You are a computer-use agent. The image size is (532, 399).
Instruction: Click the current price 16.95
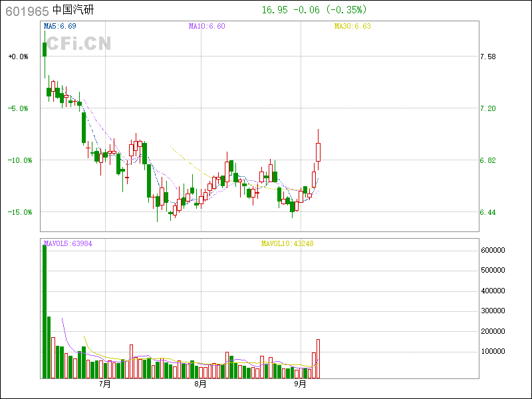click(x=275, y=10)
